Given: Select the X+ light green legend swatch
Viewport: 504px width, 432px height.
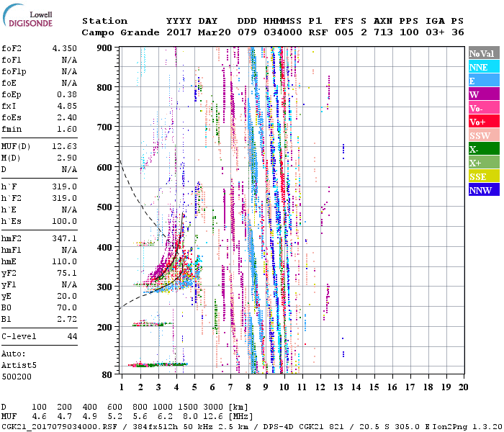Looking at the screenshot, I should (x=484, y=162).
